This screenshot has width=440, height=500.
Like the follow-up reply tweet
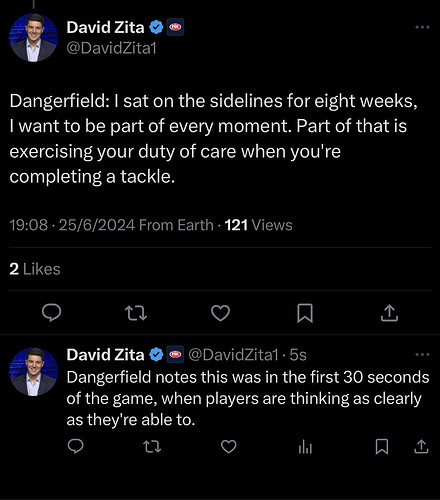pyautogui.click(x=229, y=447)
